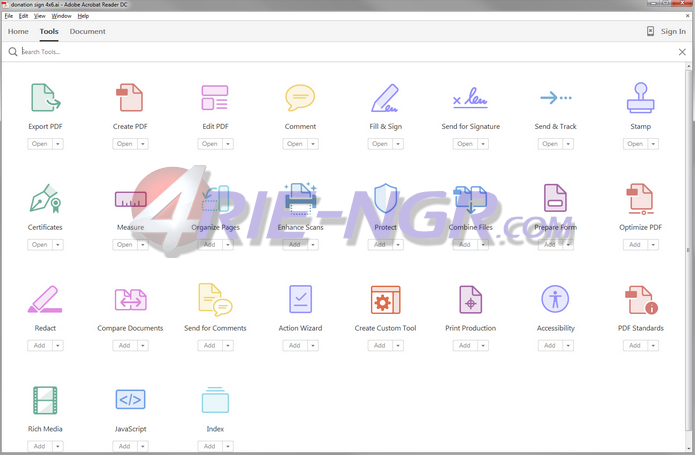Select the Fill & Sign pen icon
This screenshot has height=455, width=695.
385,97
